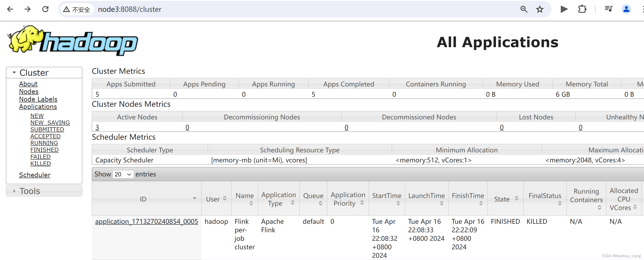644x260 pixels.
Task: Open the Scheduler page link
Action: pos(35,175)
